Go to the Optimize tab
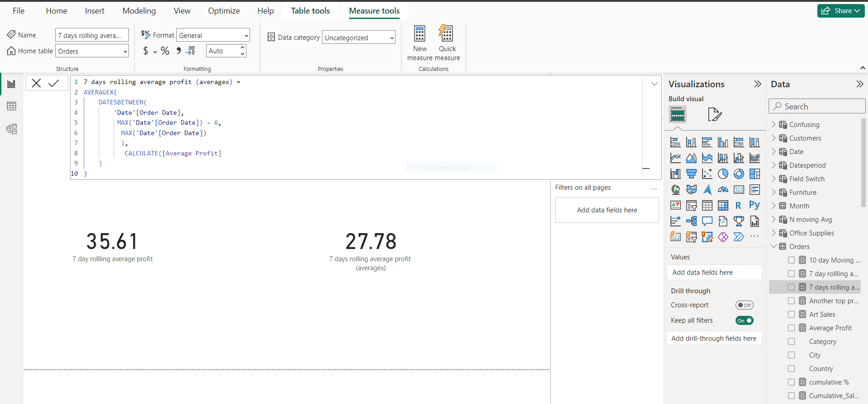868x404 pixels. [x=224, y=11]
